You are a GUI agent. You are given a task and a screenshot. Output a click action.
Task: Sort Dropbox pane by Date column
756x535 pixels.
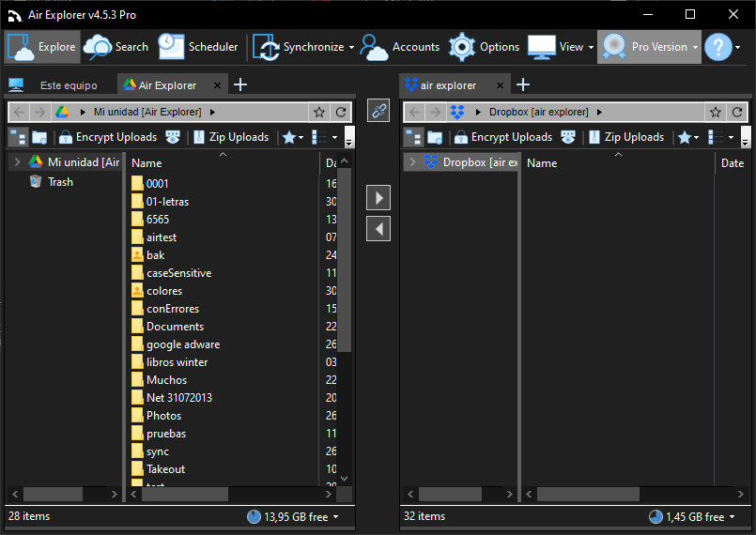pos(733,163)
